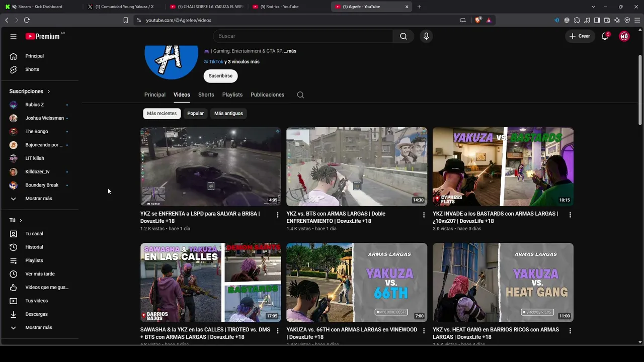Go back to the previous page

pos(7,20)
